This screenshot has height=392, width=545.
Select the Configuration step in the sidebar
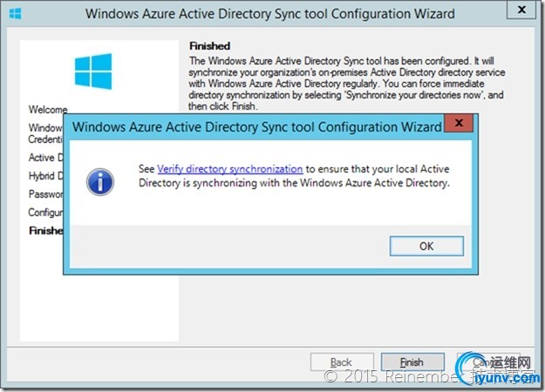point(44,213)
